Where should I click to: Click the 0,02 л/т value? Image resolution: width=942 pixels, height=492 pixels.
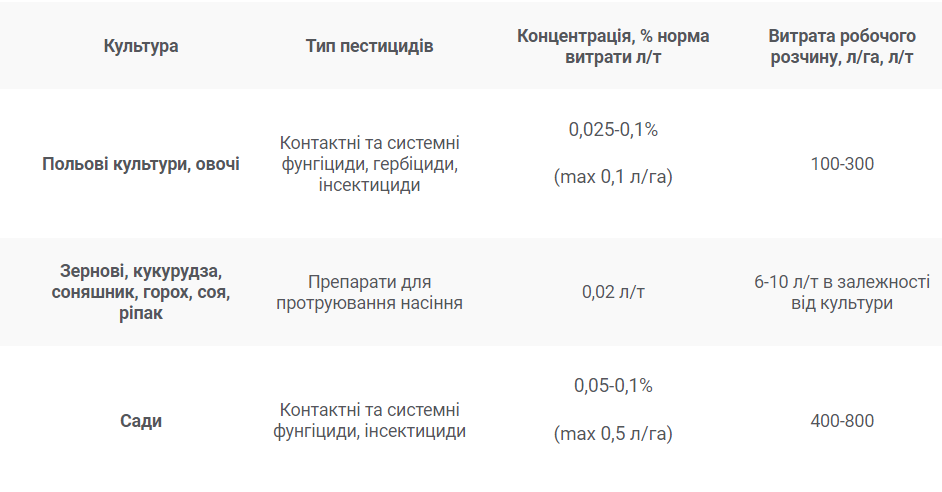613,292
